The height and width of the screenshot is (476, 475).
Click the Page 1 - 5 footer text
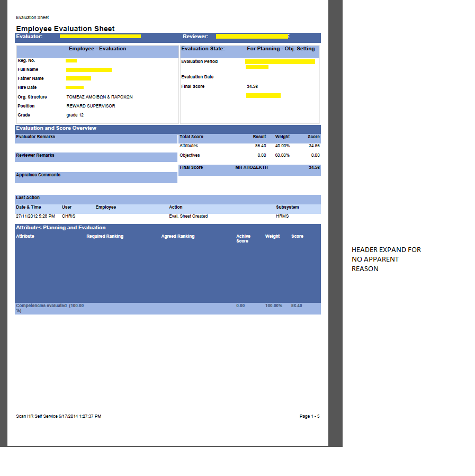tap(309, 416)
